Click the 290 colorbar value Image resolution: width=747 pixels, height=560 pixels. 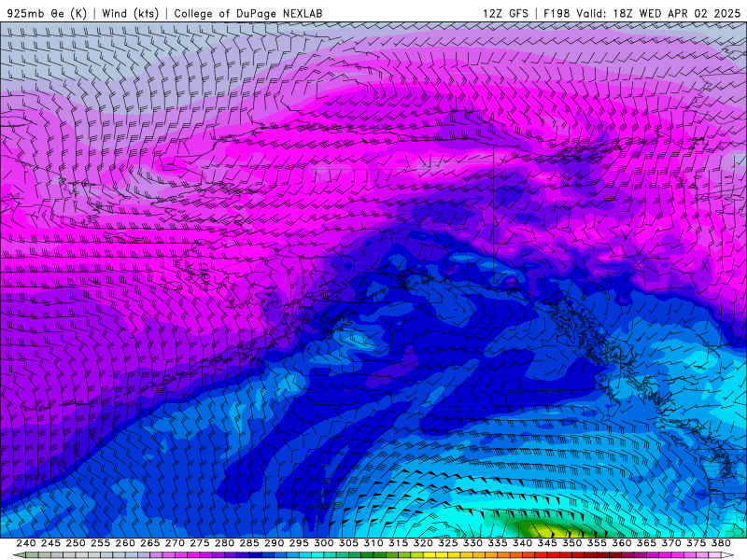[x=274, y=543]
